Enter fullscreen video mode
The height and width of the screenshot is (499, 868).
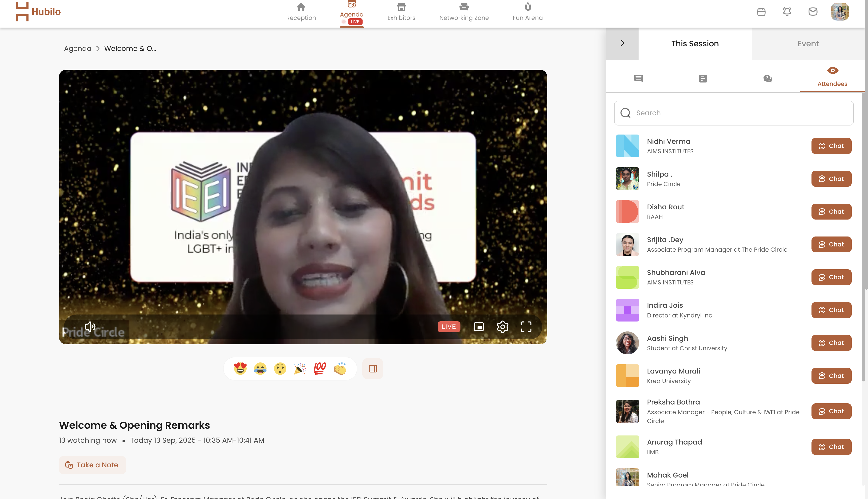[526, 327]
